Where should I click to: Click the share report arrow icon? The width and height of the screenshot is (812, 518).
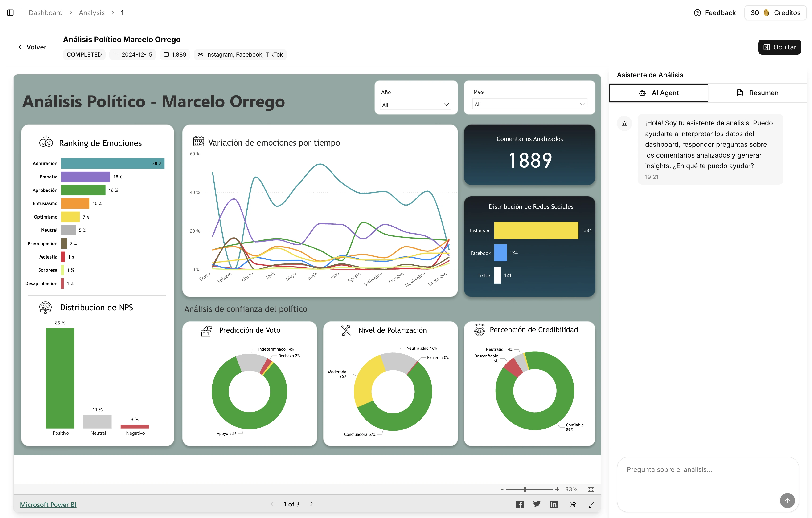(x=573, y=504)
